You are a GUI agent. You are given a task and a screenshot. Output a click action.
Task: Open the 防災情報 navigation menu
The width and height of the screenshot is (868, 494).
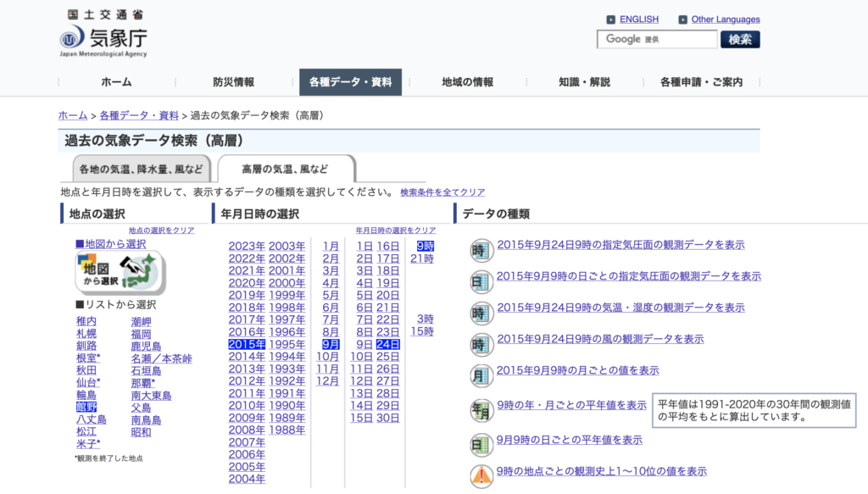(x=234, y=82)
